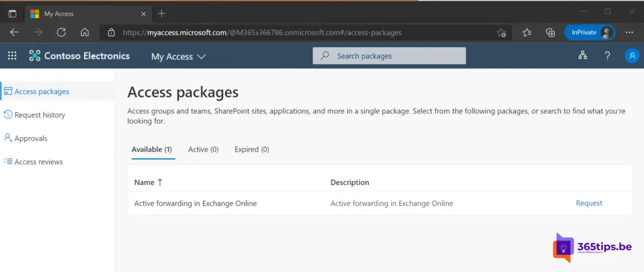Switch to the Expired (0) tab

click(x=252, y=150)
